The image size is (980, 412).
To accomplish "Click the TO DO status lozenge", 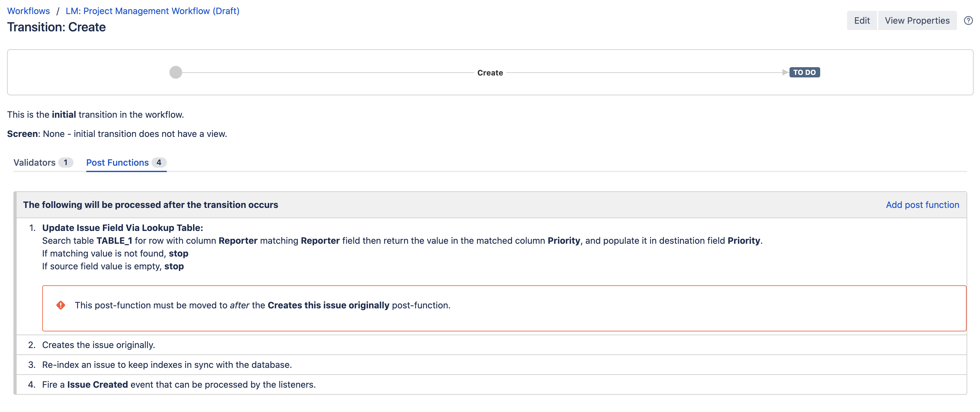I will [804, 72].
